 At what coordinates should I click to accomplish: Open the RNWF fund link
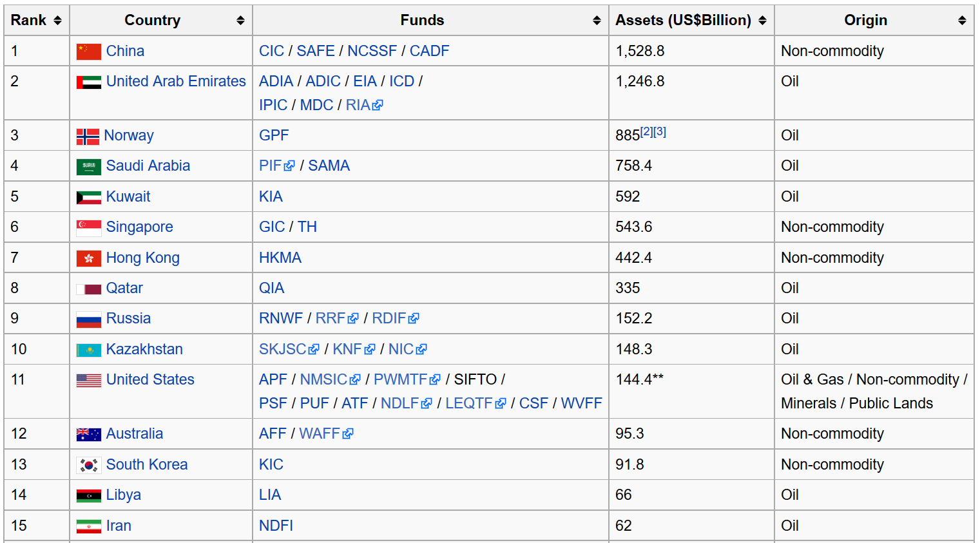pos(281,318)
